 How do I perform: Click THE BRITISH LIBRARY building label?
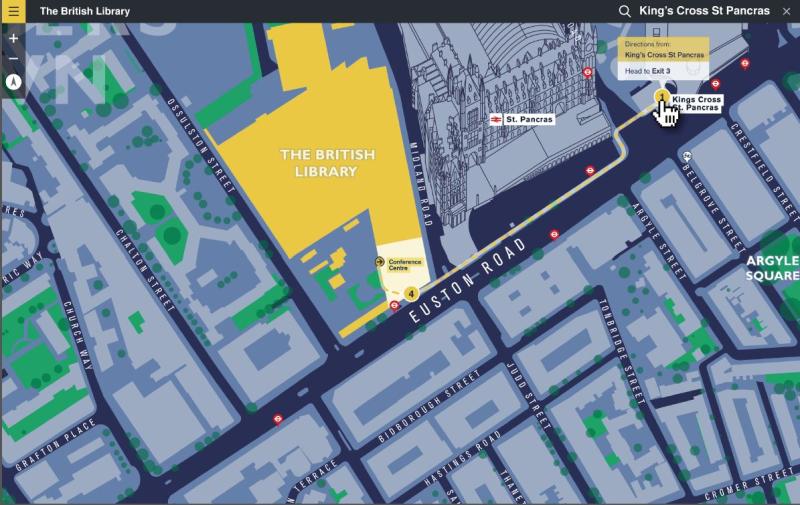327,163
